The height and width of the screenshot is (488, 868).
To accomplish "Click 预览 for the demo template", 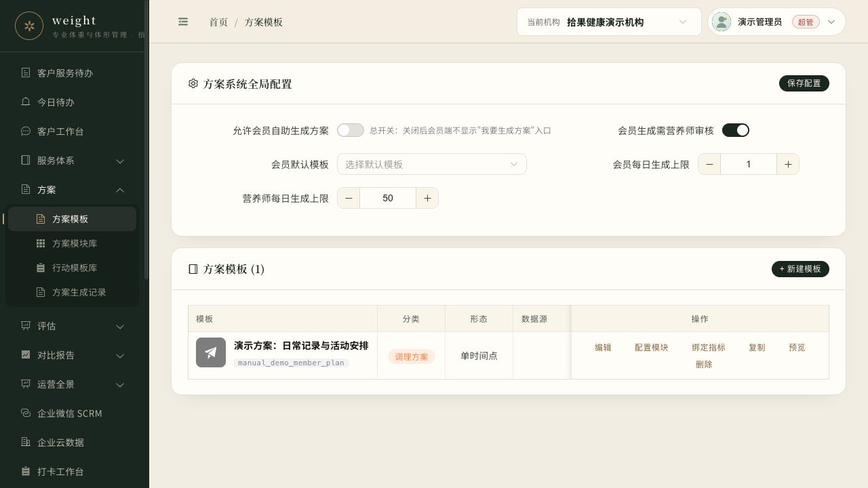I will [x=797, y=348].
